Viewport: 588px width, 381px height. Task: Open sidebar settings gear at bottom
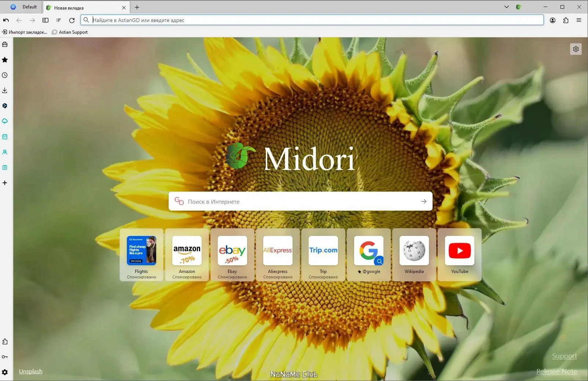pos(5,372)
